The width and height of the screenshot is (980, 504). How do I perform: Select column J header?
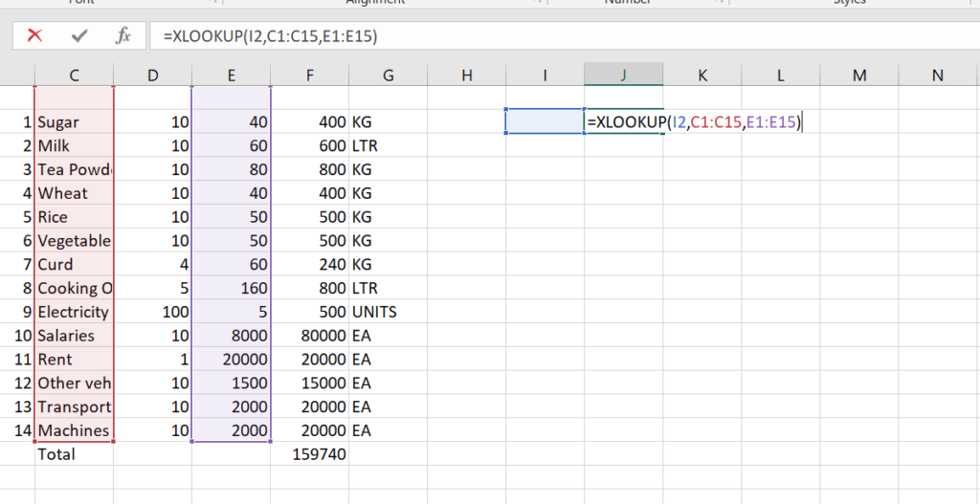pyautogui.click(x=624, y=76)
